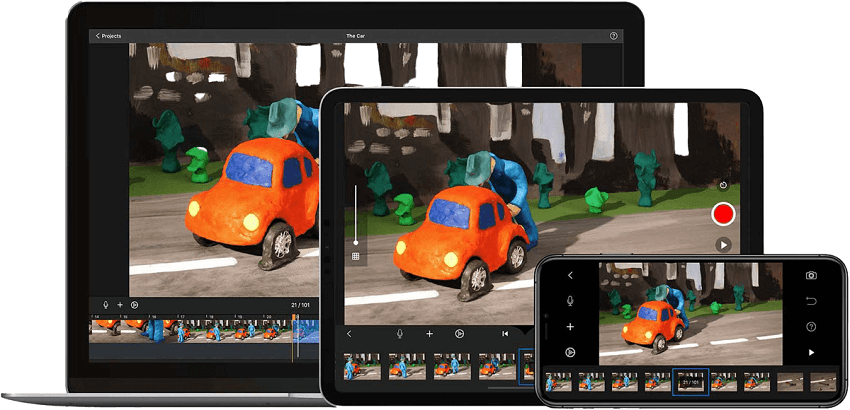The width and height of the screenshot is (850, 410).
Task: Go back to Projects on the laptop
Action: (108, 36)
